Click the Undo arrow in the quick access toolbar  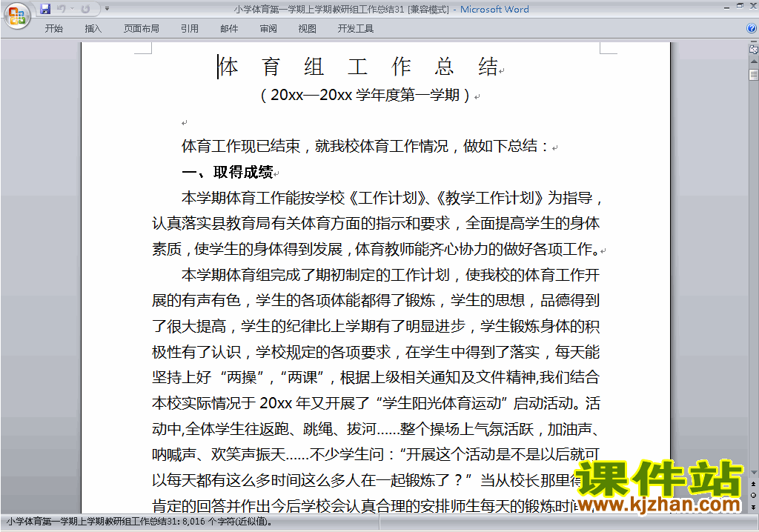(61, 9)
